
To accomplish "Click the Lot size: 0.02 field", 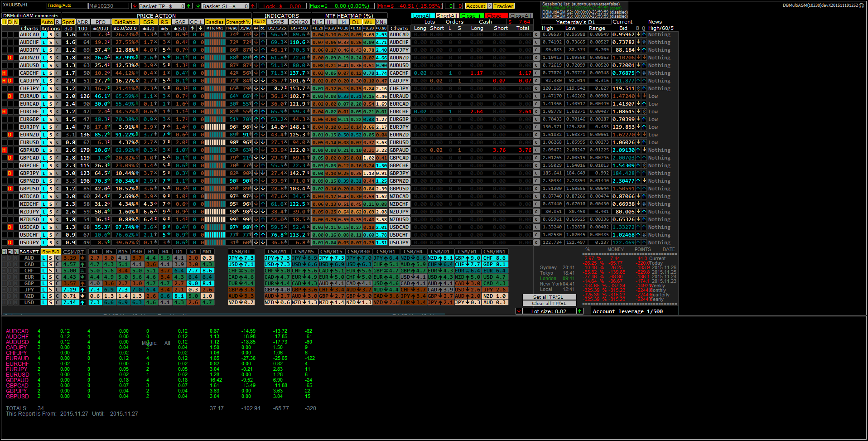I will click(x=549, y=311).
